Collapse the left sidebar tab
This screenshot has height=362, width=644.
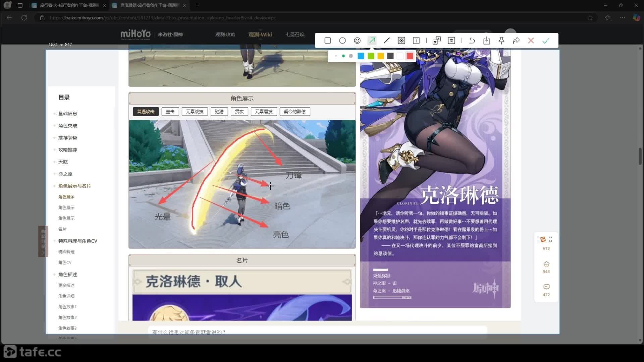point(43,241)
